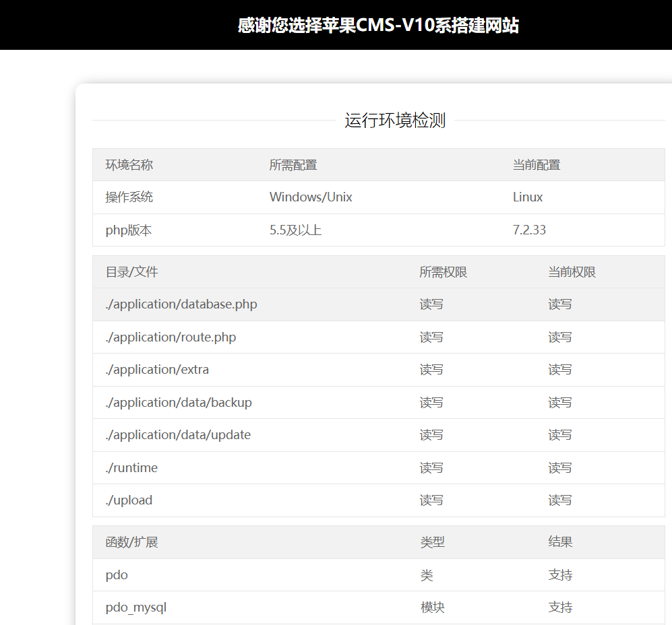
Task: Select the 函数/扩展 column header
Action: [131, 542]
